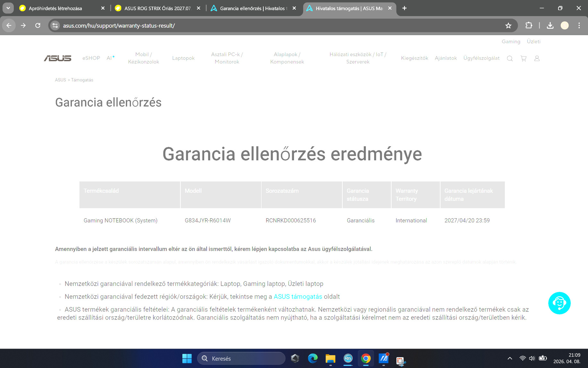
Task: Open the eSHOP menu item
Action: (x=91, y=58)
